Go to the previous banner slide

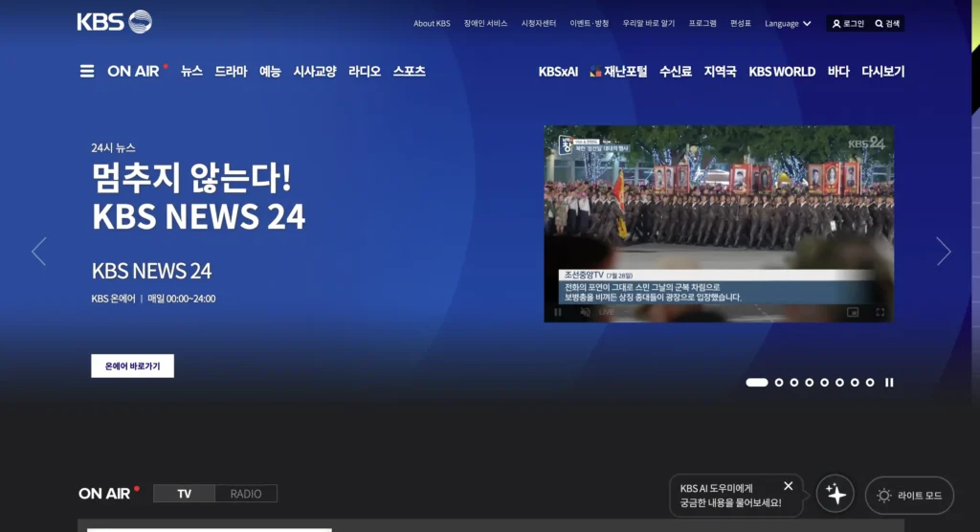[x=38, y=252]
